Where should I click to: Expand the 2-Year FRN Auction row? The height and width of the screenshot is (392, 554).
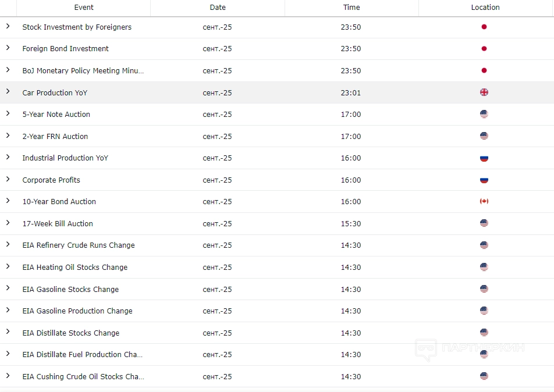8,136
